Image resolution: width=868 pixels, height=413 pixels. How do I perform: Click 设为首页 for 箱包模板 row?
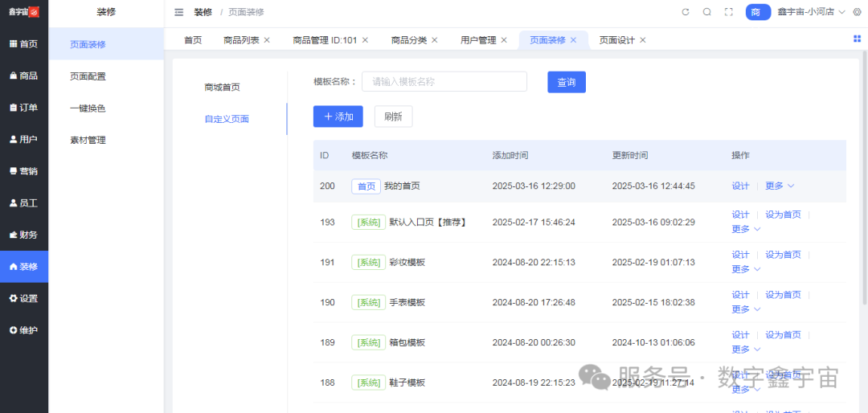tap(783, 335)
